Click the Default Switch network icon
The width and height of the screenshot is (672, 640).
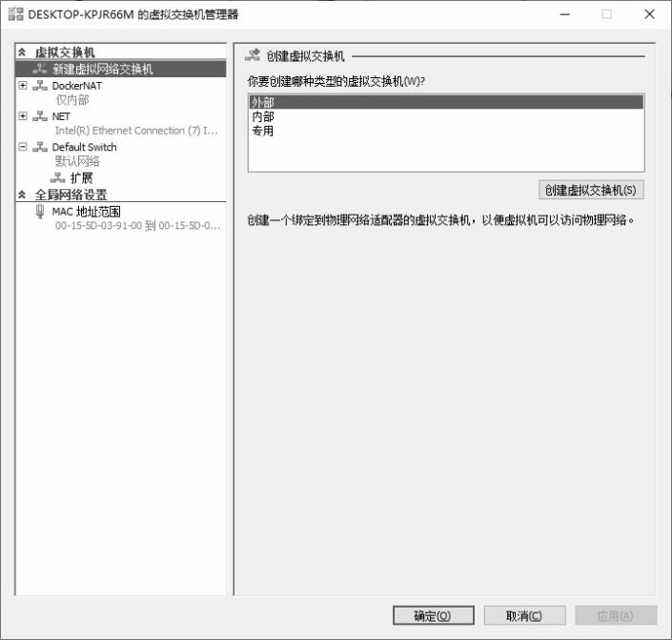tap(40, 147)
